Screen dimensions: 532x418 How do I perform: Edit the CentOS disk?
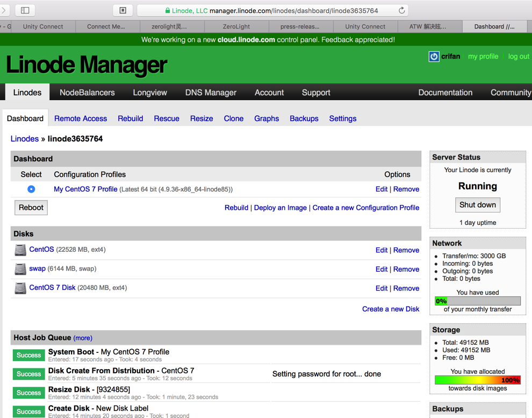coord(382,250)
